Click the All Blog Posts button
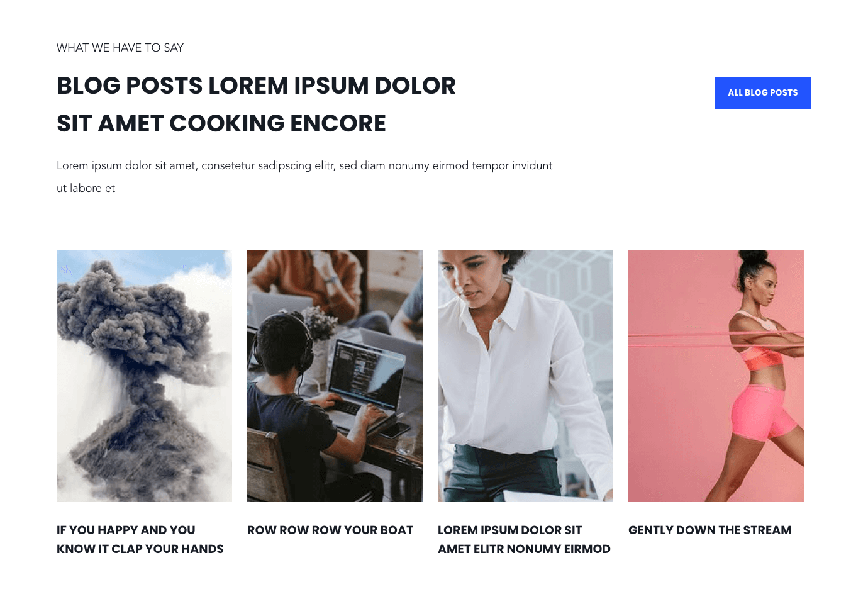This screenshot has height=604, width=868. click(763, 93)
